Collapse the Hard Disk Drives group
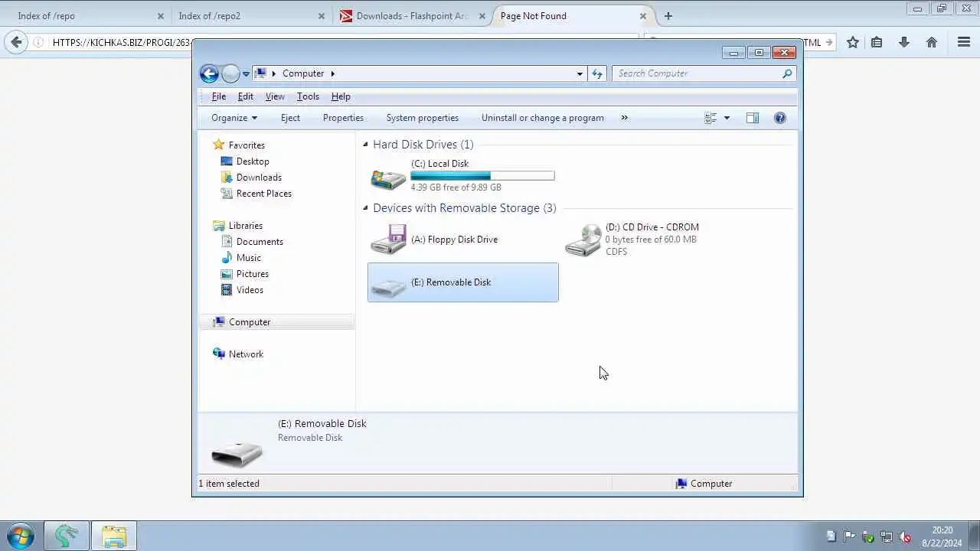Image resolution: width=980 pixels, height=551 pixels. tap(365, 145)
